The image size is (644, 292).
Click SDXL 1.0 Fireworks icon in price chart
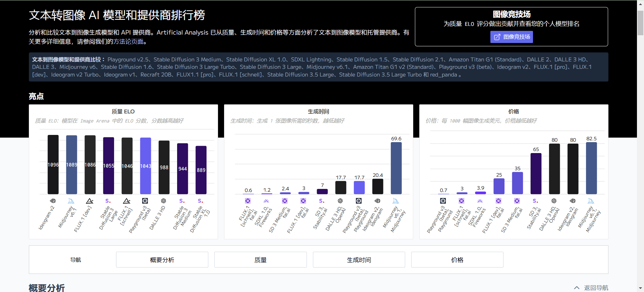click(480, 201)
